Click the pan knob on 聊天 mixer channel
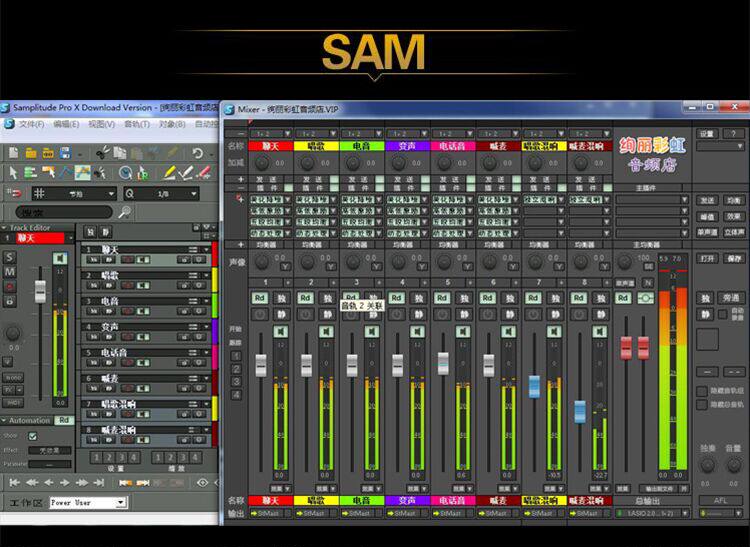 click(261, 262)
